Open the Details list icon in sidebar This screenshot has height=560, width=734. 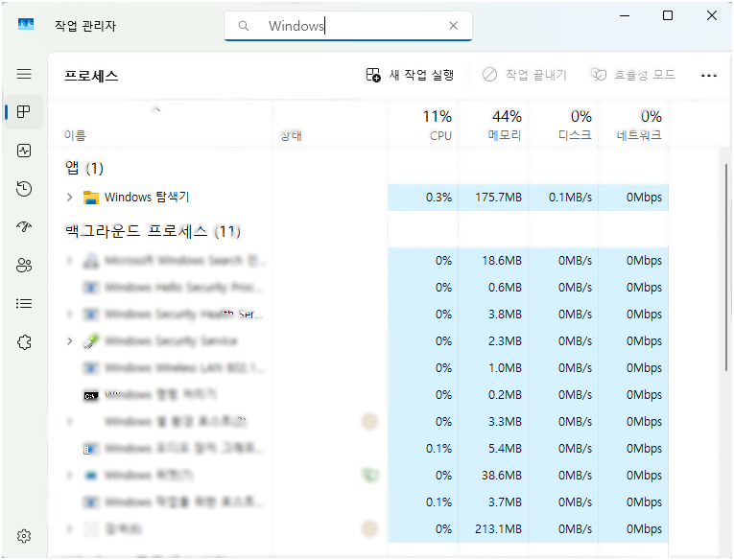pos(24,304)
